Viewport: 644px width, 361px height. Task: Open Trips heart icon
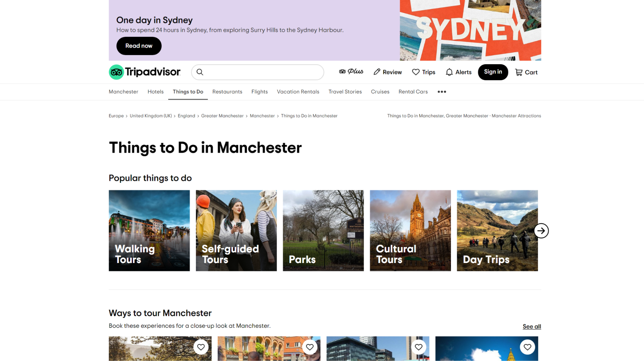416,72
